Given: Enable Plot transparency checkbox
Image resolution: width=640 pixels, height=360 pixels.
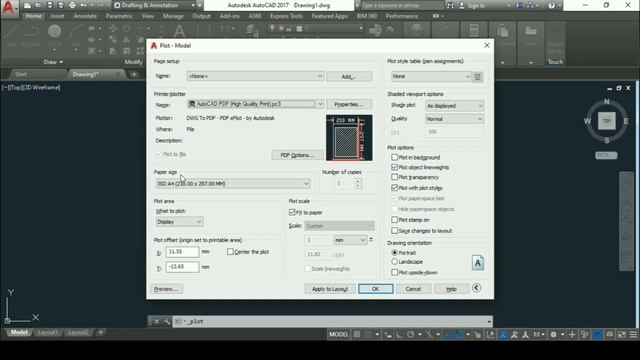Looking at the screenshot, I should pos(394,177).
